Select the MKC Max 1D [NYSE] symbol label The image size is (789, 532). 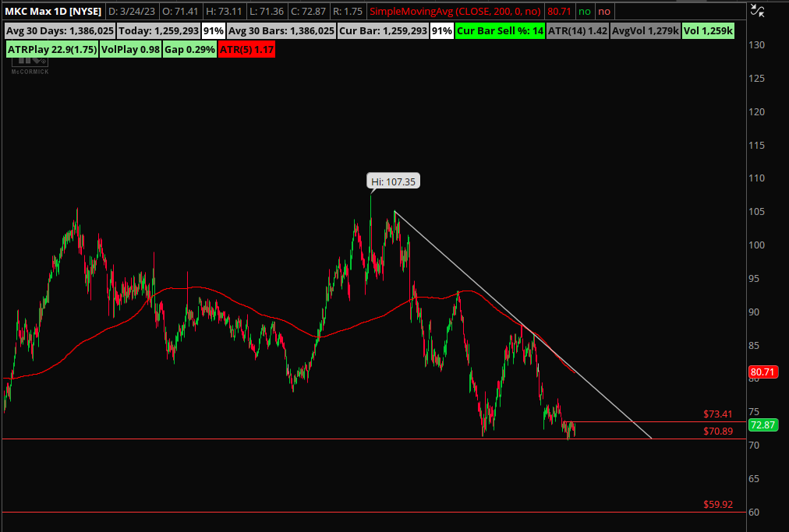50,12
